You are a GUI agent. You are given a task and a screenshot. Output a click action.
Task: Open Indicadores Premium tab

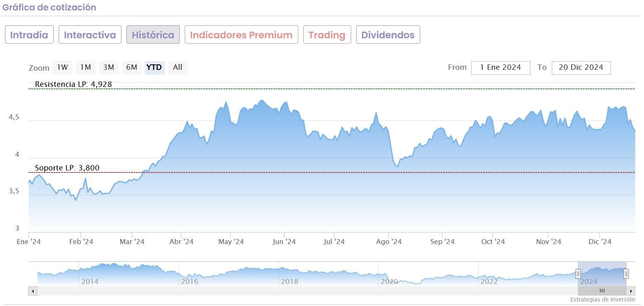click(241, 35)
